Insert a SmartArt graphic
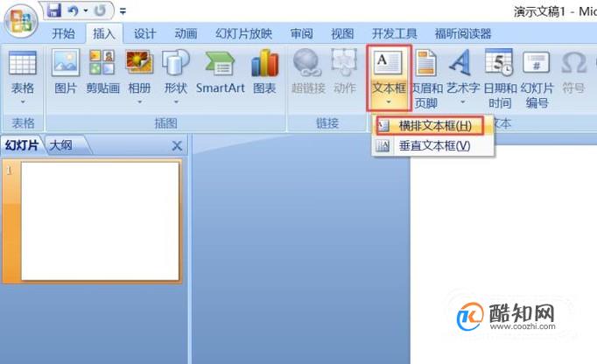597x364 pixels. (220, 73)
